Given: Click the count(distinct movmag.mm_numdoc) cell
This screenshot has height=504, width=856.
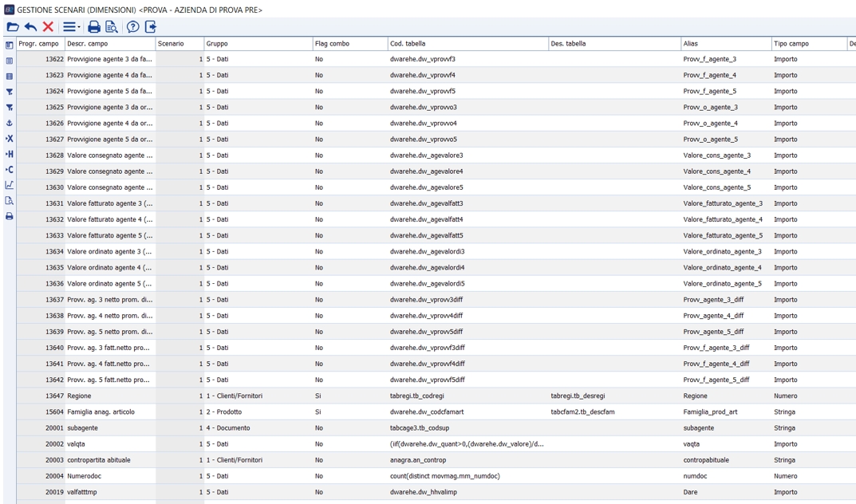Looking at the screenshot, I should [467, 476].
